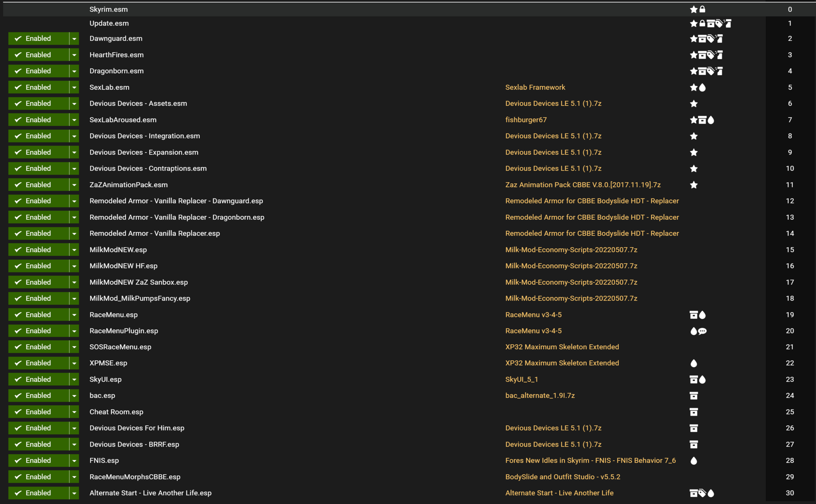816x504 pixels.
Task: Click the lock icon on Skyrim.esm row
Action: pos(702,9)
